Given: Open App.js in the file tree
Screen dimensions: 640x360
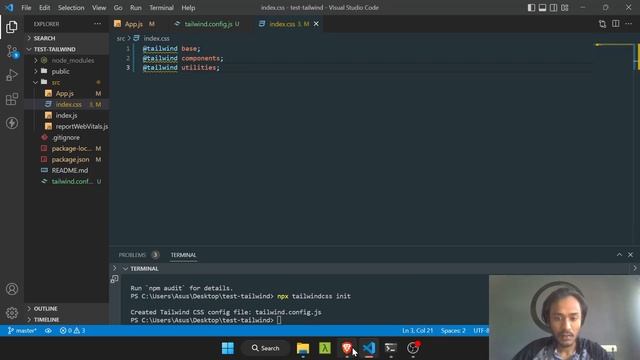Looking at the screenshot, I should coord(67,93).
